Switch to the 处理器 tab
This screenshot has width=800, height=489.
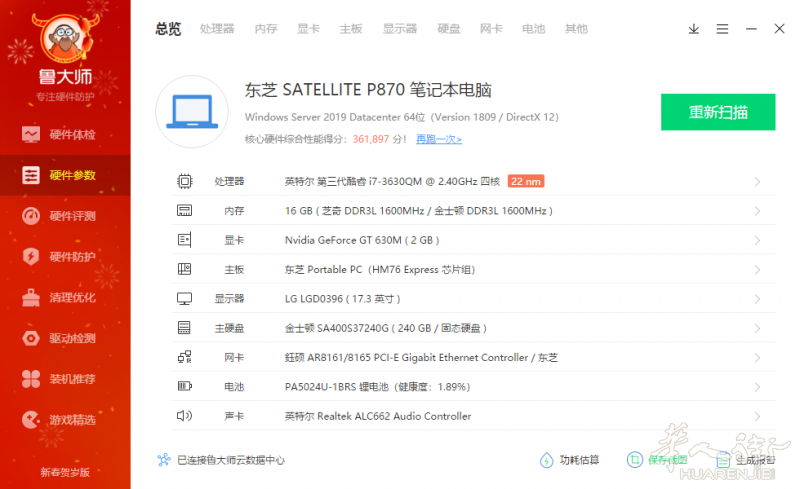tap(217, 29)
